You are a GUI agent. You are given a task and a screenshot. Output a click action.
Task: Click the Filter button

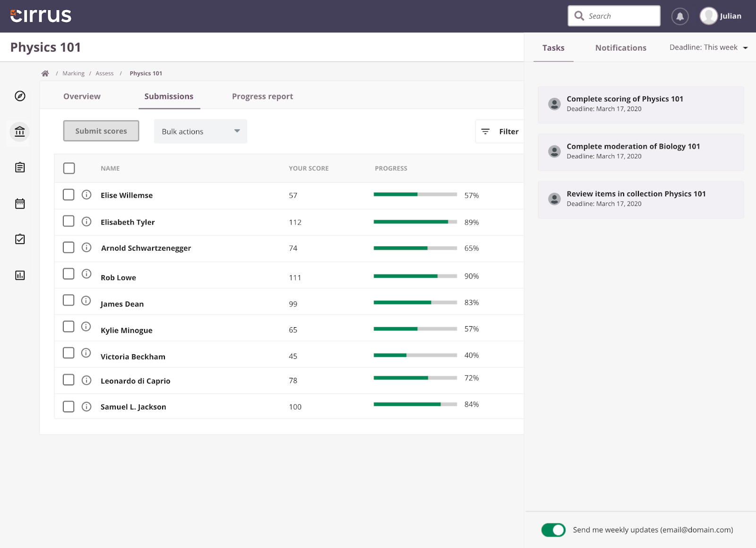pos(500,131)
